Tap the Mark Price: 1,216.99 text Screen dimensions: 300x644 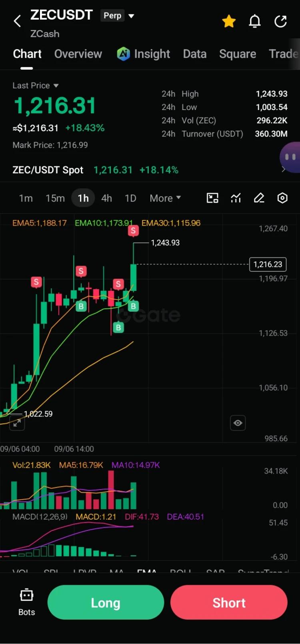(50, 145)
